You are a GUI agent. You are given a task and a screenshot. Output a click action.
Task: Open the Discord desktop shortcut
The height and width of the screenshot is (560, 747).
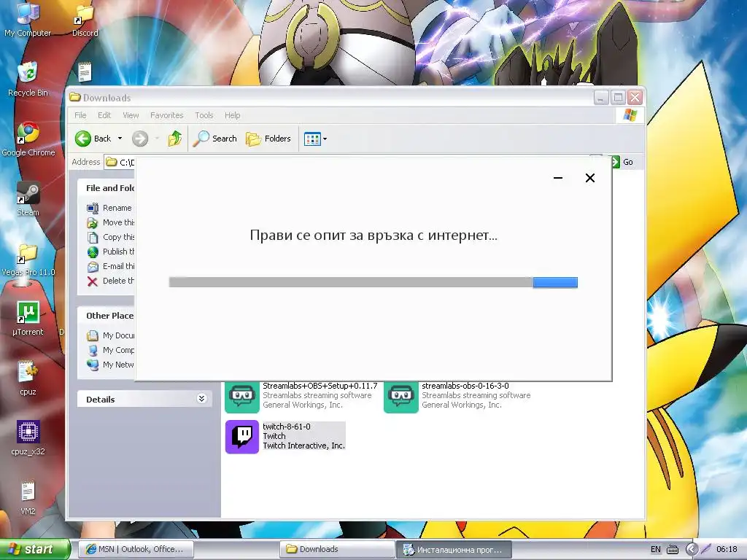coord(85,19)
